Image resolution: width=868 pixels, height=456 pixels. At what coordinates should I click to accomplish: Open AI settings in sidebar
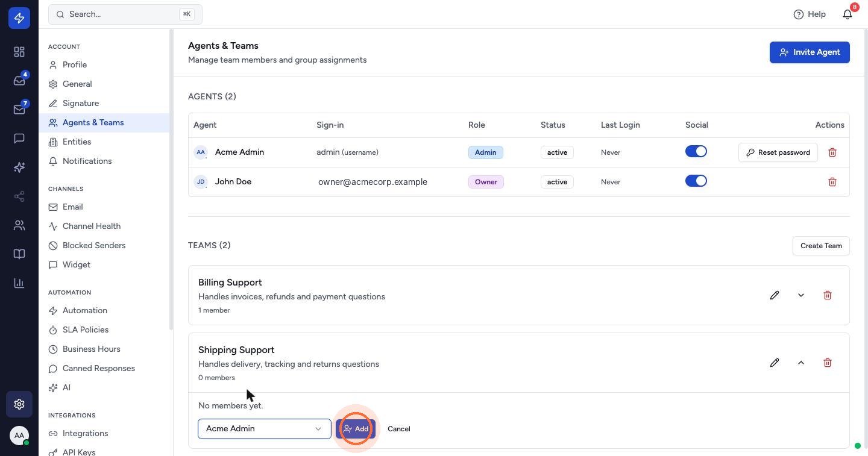point(104,387)
